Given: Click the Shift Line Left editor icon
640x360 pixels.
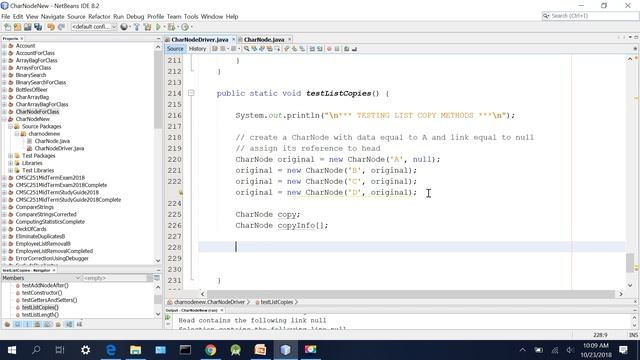Looking at the screenshot, I should (x=312, y=49).
